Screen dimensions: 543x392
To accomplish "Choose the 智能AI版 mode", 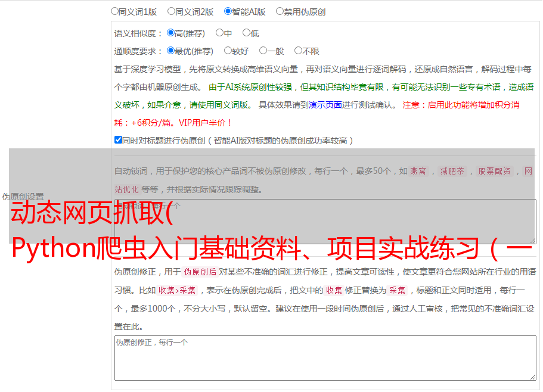I will pos(228,11).
